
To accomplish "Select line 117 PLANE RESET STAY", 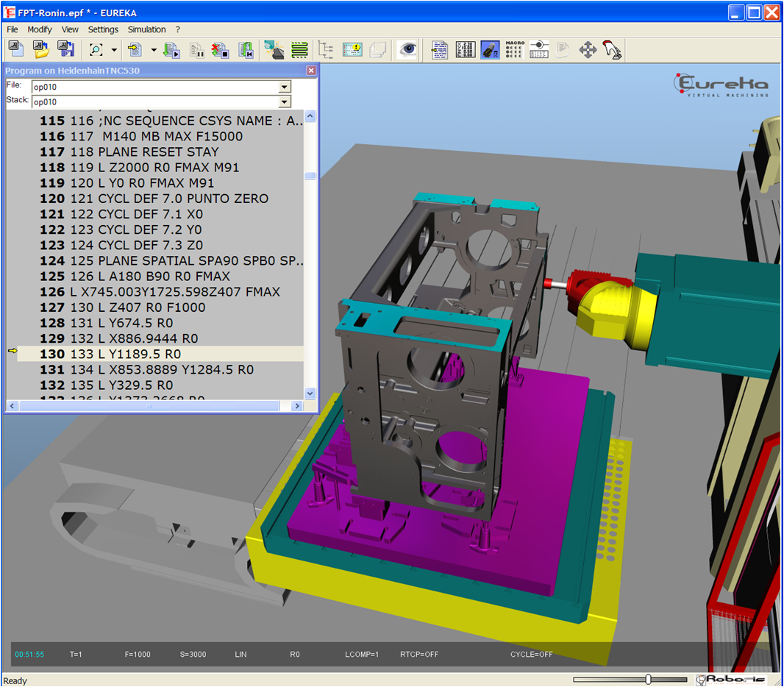I will tap(155, 152).
